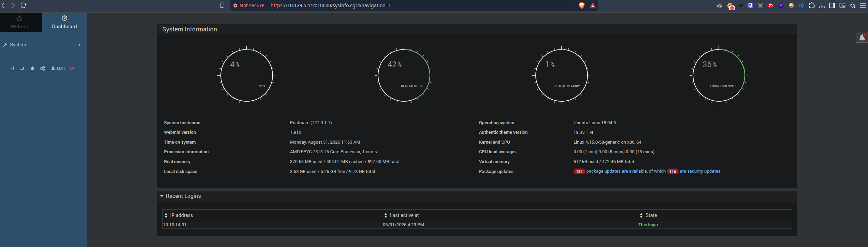Click the Virtual Memory gauge
Viewport: 868px width, 247px height.
click(x=562, y=75)
